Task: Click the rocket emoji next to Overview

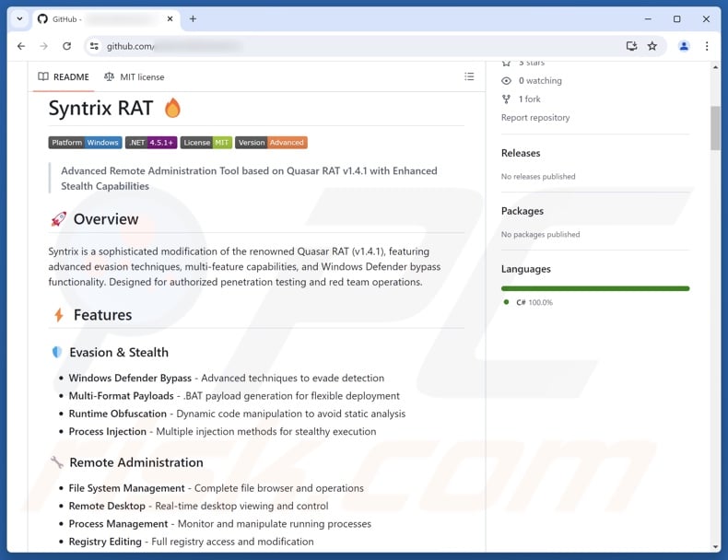Action: coord(58,219)
